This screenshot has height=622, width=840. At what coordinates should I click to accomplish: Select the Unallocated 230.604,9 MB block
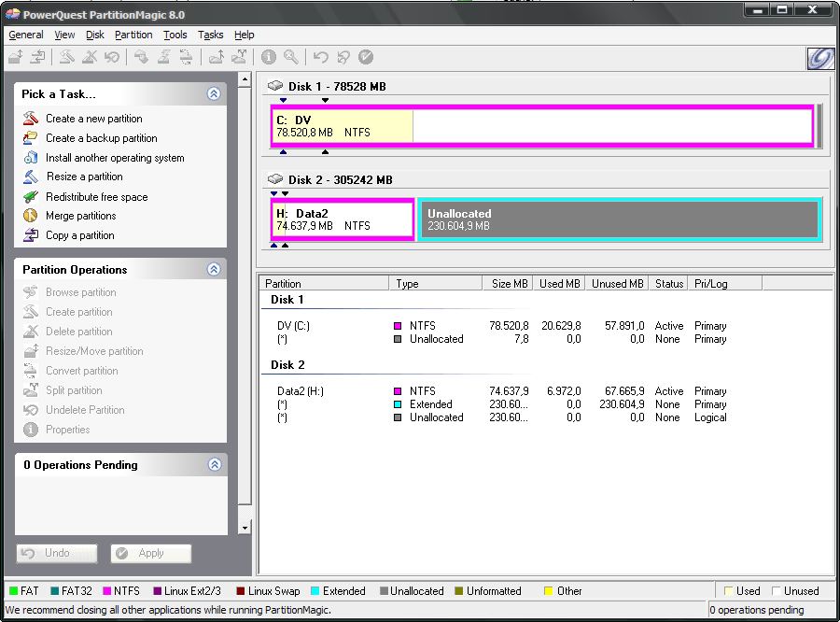click(620, 219)
